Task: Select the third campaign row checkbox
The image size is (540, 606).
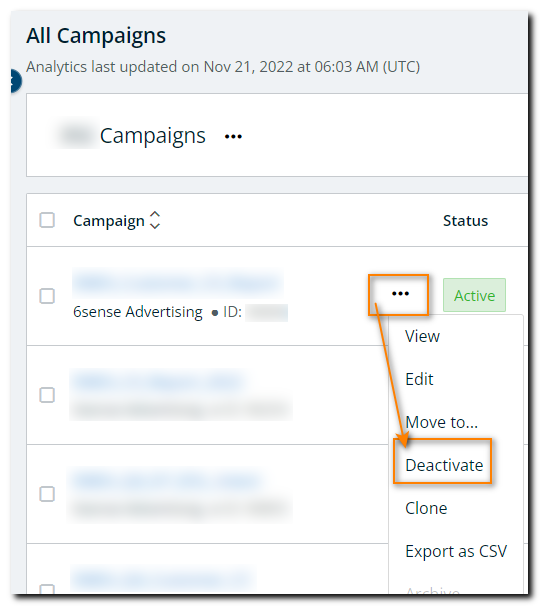Action: (x=47, y=494)
